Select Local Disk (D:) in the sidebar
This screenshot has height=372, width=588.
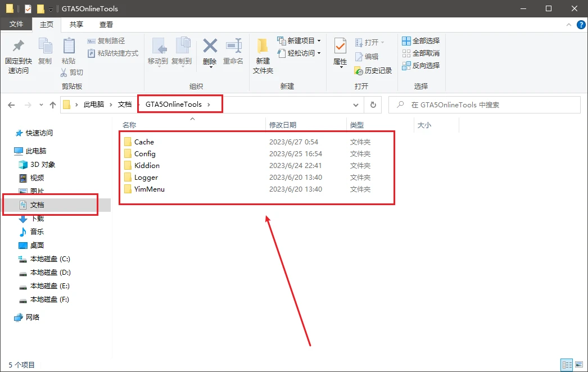tap(50, 273)
